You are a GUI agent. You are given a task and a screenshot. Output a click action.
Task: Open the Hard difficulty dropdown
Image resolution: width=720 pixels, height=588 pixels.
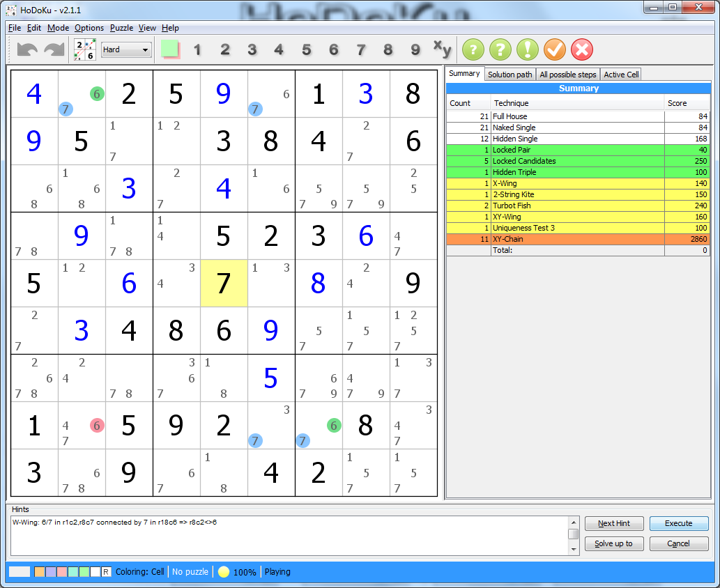(126, 50)
